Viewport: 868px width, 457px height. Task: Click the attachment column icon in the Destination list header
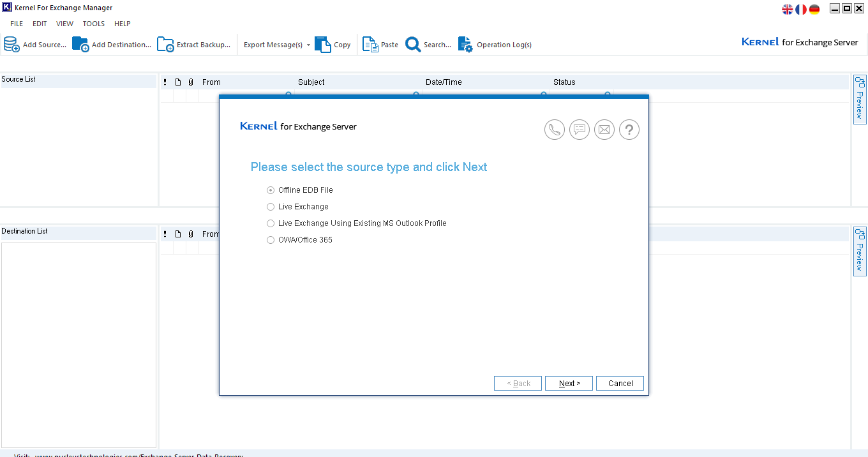click(x=191, y=234)
